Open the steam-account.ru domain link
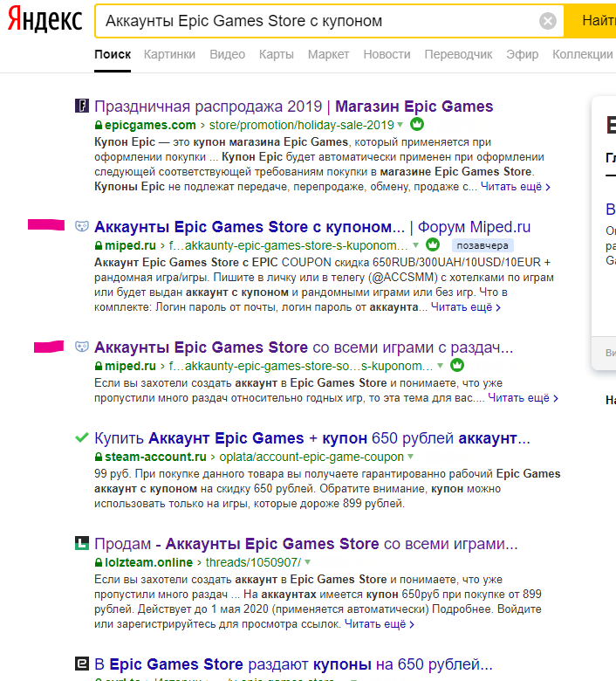Screen dimensions: 616x681 tap(155, 457)
